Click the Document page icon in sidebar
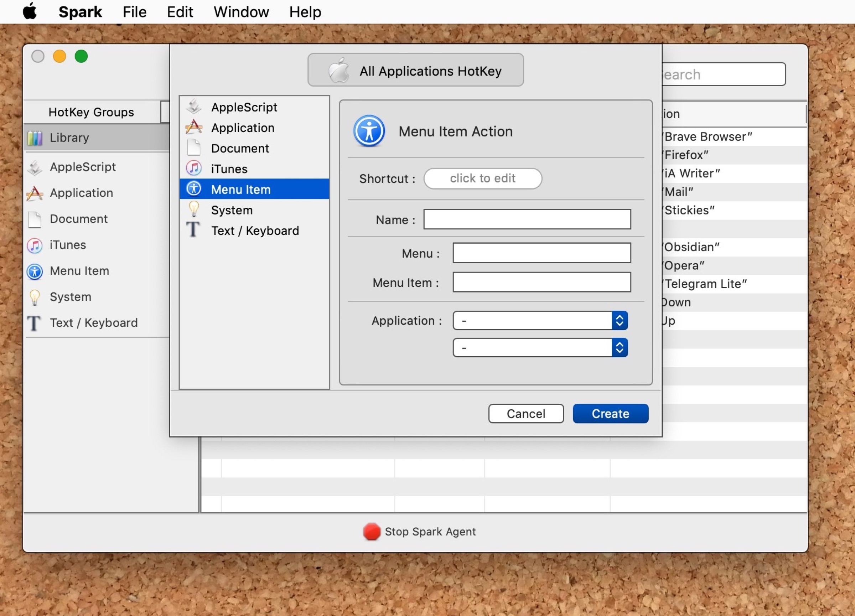This screenshot has height=616, width=855. click(x=35, y=219)
